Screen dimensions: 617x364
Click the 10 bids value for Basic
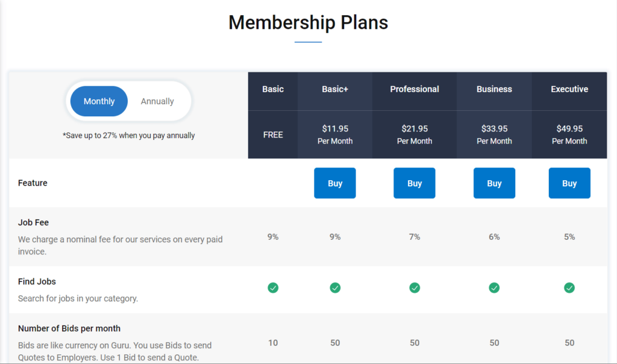click(x=273, y=343)
